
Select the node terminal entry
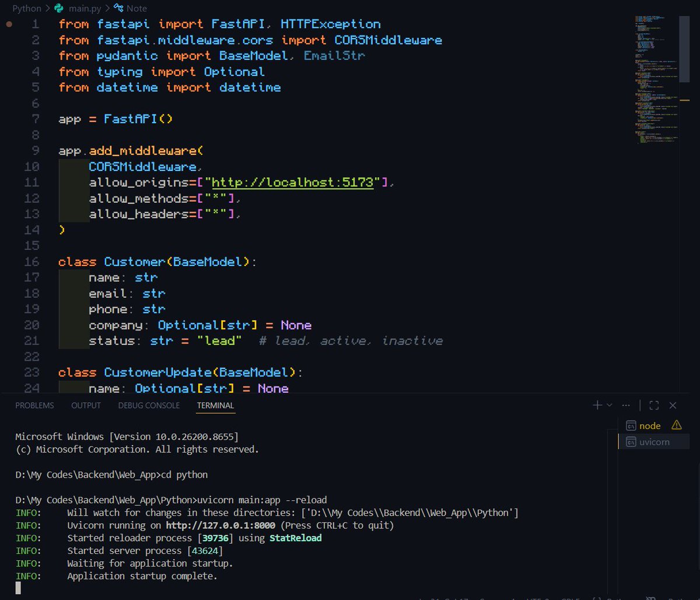(x=654, y=425)
